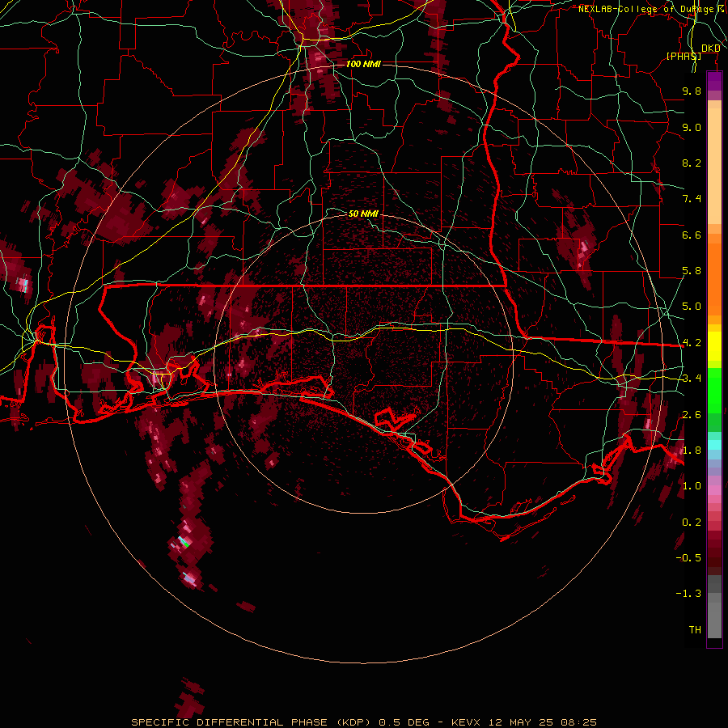
Task: Click the 5.8 legend value
Action: [692, 271]
